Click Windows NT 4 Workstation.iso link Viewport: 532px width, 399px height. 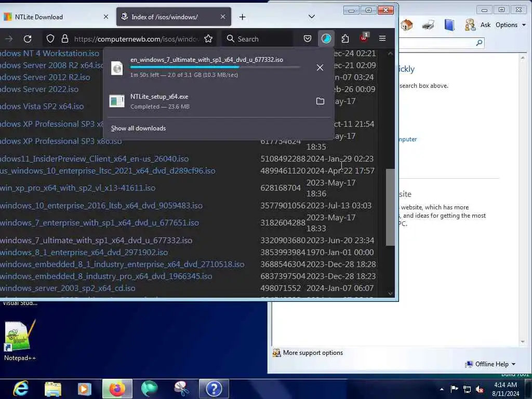tap(50, 54)
